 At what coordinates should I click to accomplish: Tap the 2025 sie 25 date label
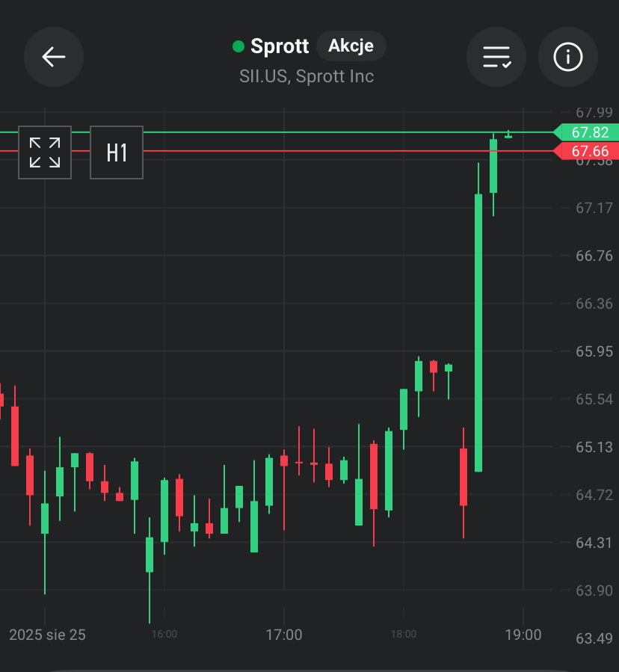(x=47, y=635)
